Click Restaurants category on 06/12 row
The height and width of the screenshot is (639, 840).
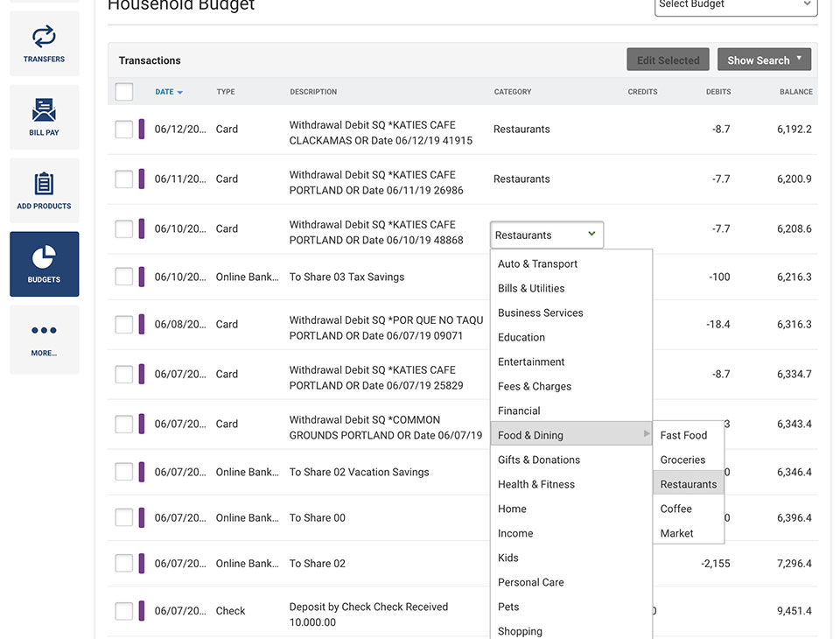coord(521,130)
